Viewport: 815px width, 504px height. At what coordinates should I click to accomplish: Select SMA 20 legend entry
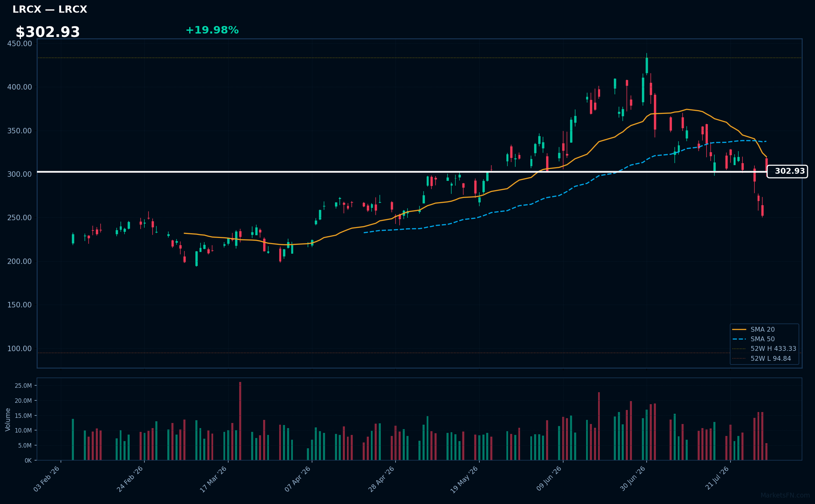[x=764, y=329]
